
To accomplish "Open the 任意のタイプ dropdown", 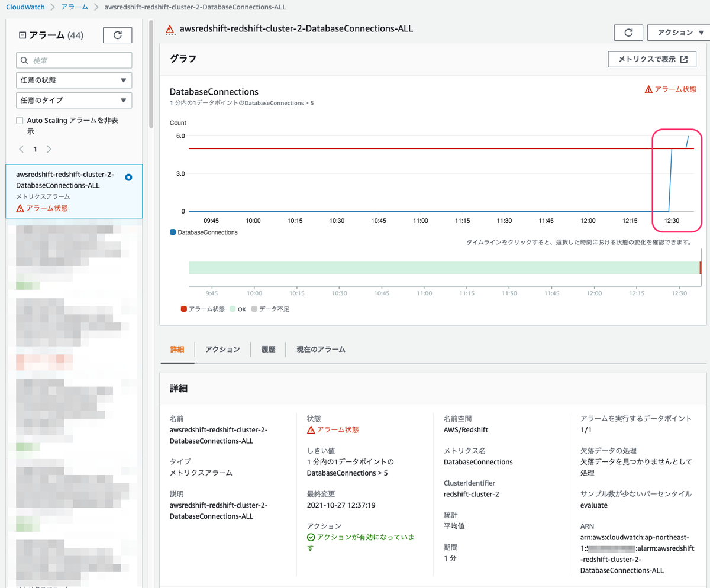I will (x=74, y=100).
